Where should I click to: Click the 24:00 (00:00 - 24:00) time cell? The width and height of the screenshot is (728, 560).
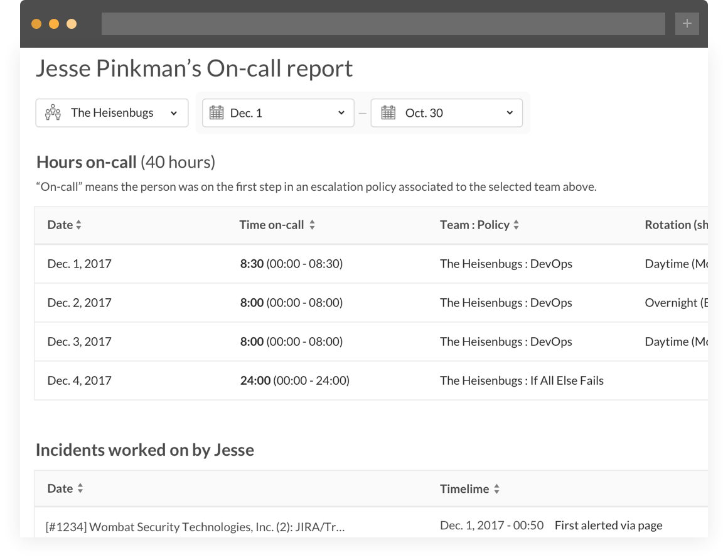pos(295,381)
